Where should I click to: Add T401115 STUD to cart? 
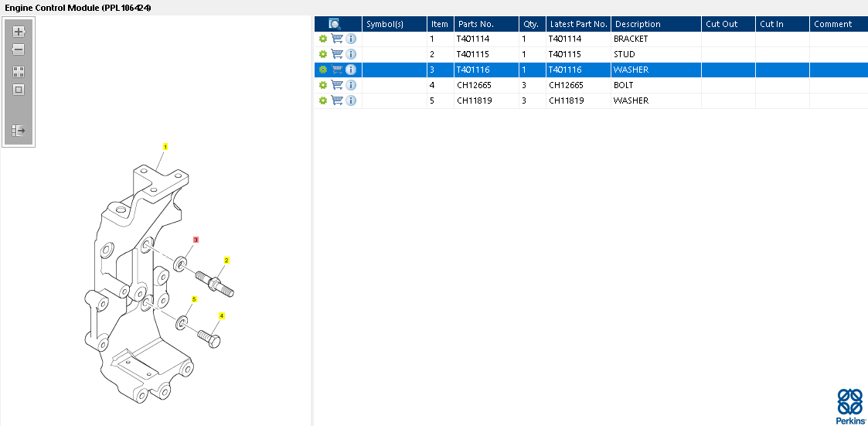click(336, 54)
